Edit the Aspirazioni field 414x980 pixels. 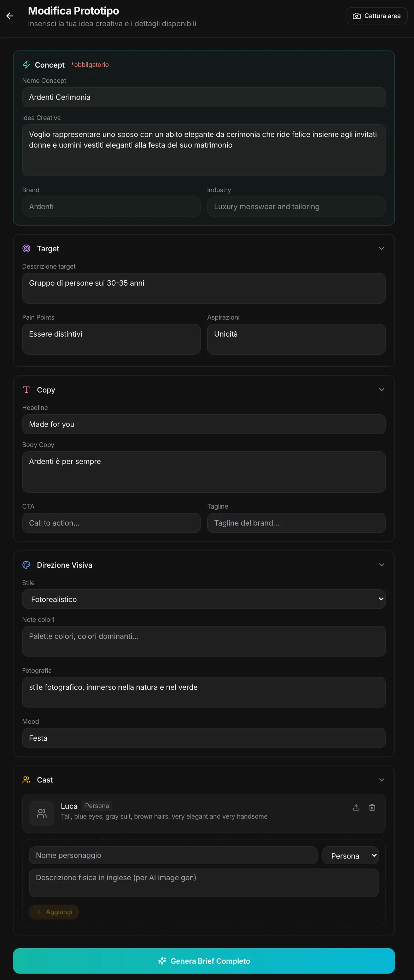(297, 339)
